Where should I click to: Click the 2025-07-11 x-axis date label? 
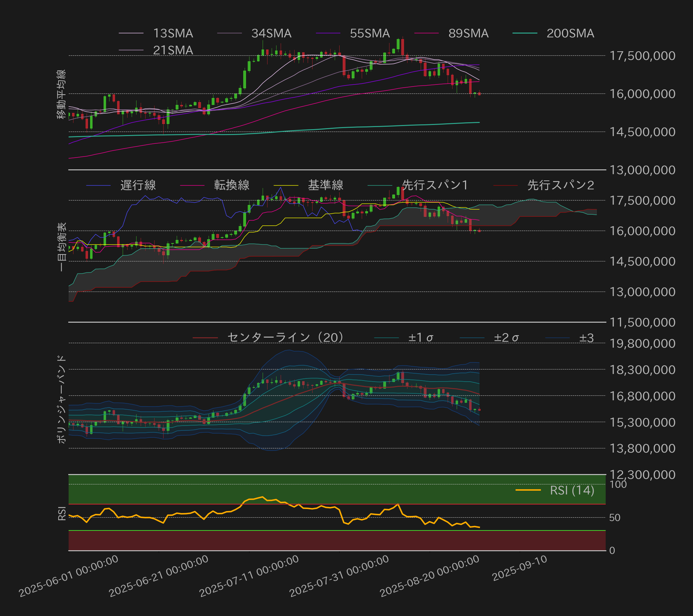point(249,575)
